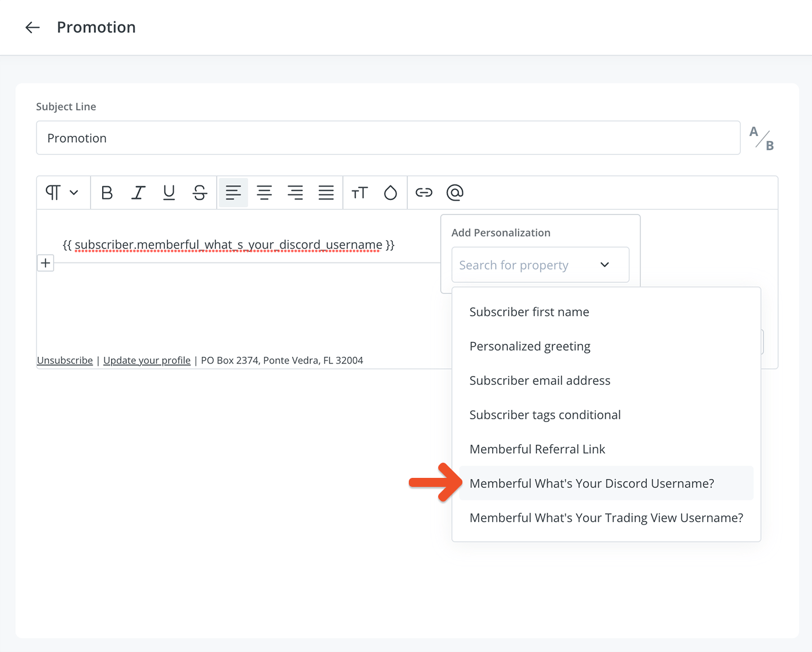Insert a link
Viewport: 812px width, 652px height.
(424, 193)
